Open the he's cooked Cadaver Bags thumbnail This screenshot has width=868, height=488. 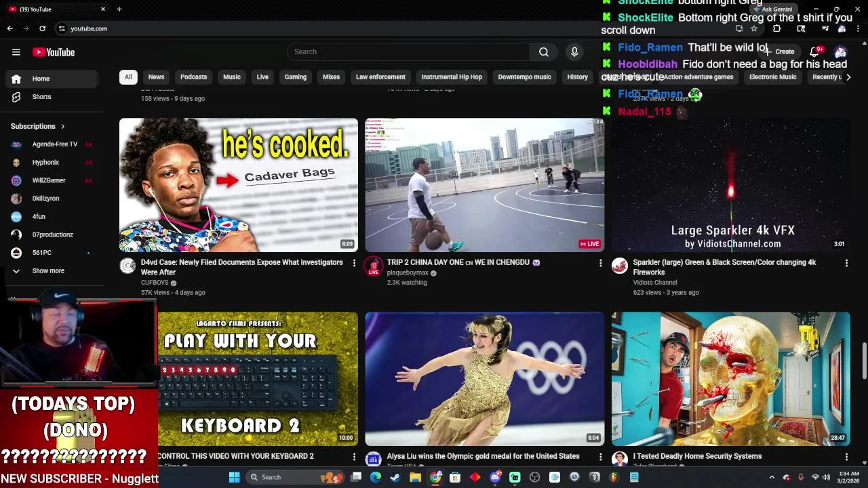239,185
